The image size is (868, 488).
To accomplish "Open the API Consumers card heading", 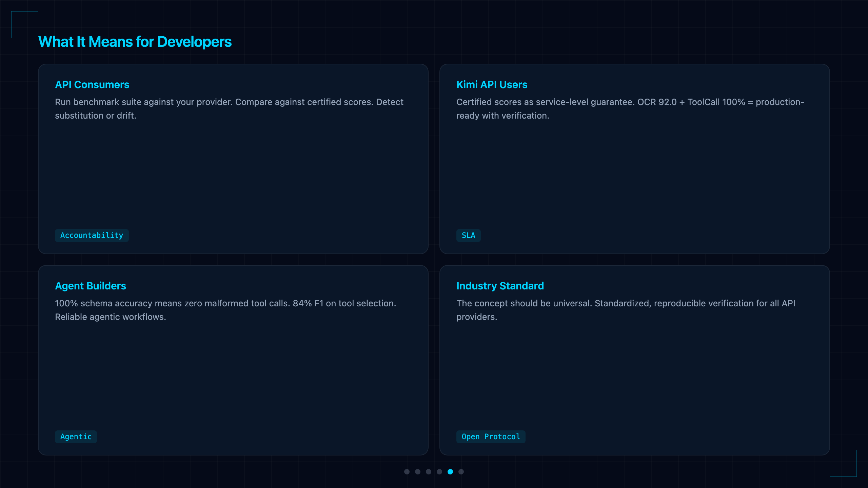I will click(92, 84).
